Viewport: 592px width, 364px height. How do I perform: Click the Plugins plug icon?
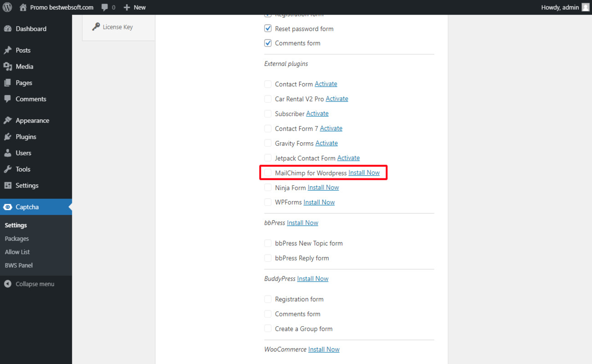point(8,136)
